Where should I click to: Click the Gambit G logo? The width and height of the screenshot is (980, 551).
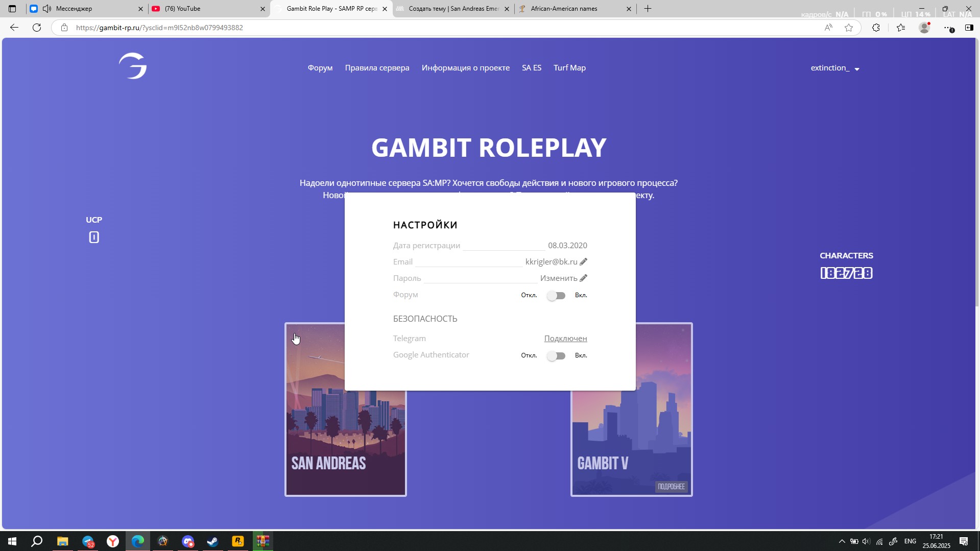pos(133,66)
